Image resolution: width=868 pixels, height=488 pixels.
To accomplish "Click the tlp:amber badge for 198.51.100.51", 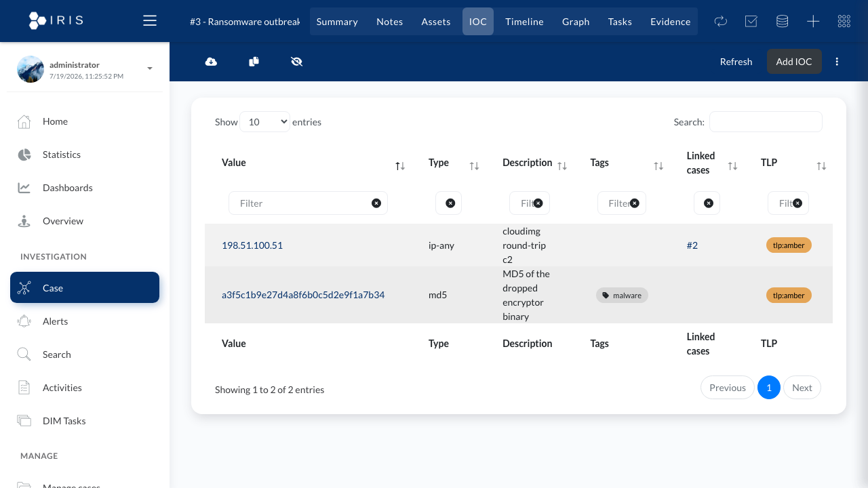I will [x=789, y=245].
